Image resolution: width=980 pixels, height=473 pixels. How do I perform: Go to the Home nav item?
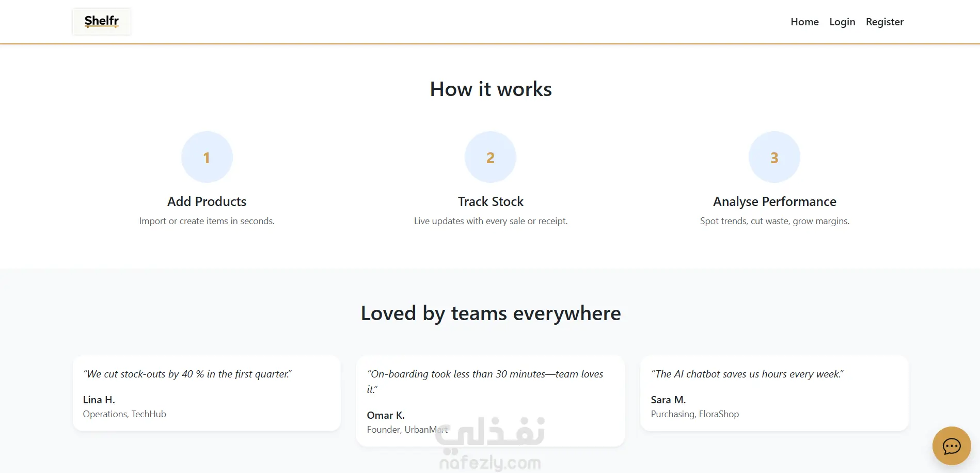[x=804, y=22]
